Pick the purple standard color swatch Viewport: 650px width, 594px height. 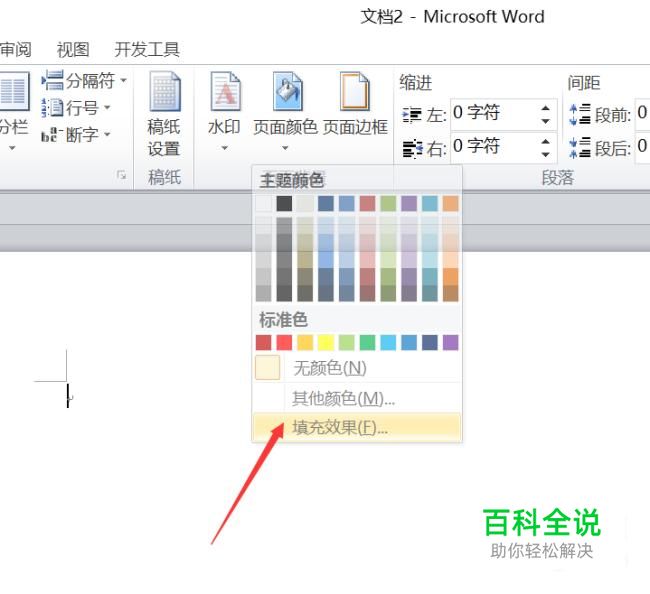pyautogui.click(x=451, y=343)
